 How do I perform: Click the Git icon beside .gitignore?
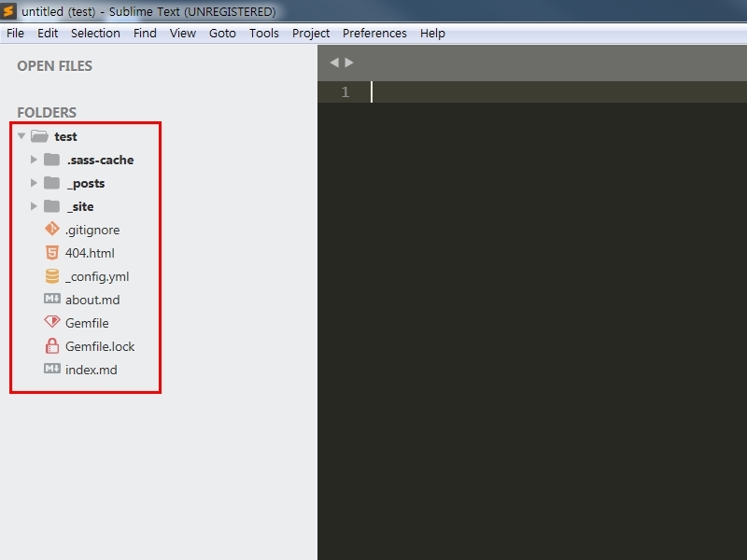[x=51, y=230]
